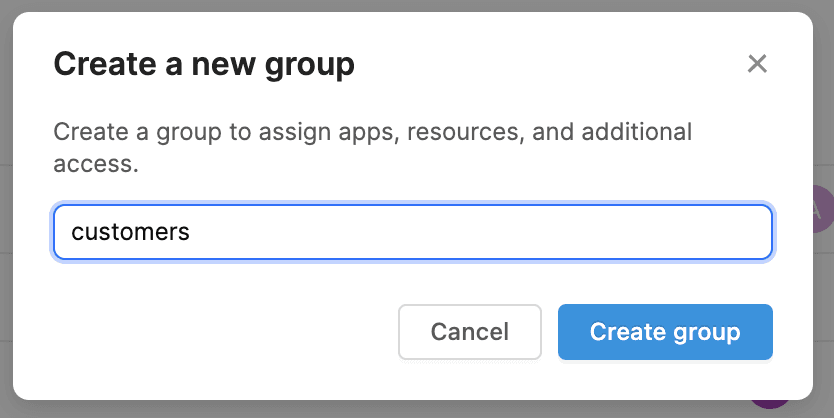Abort group creation via Cancel
The width and height of the screenshot is (834, 418).
pos(470,332)
